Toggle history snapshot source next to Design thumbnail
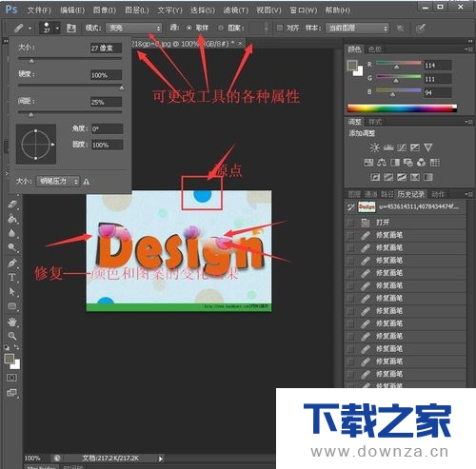This screenshot has width=476, height=469. pos(350,207)
